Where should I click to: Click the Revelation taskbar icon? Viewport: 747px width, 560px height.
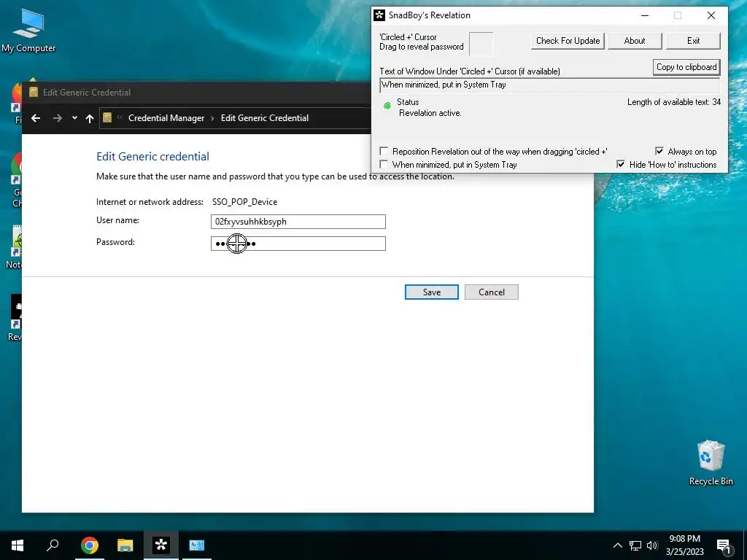161,545
